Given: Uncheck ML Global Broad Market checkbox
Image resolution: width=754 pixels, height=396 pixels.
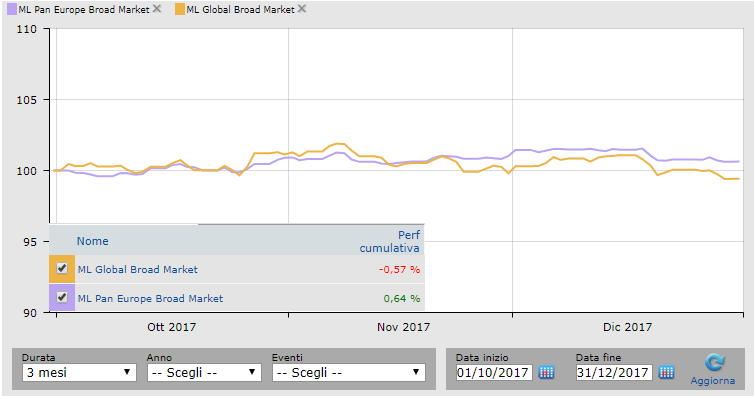Looking at the screenshot, I should [x=62, y=268].
